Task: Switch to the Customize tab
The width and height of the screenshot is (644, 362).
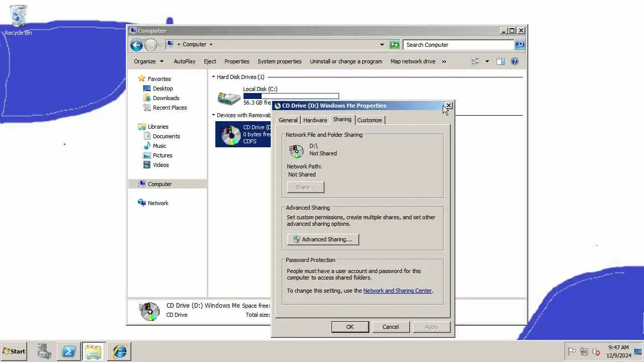Action: [370, 120]
